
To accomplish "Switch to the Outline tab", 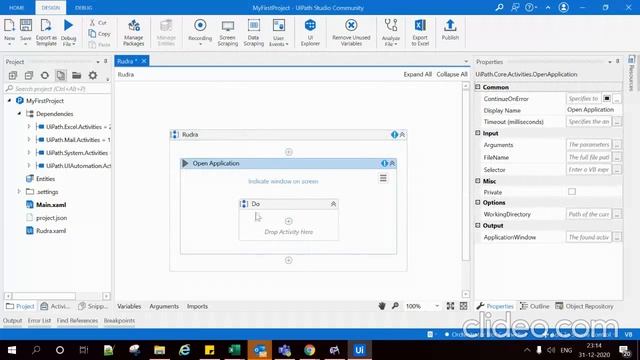I will (535, 306).
